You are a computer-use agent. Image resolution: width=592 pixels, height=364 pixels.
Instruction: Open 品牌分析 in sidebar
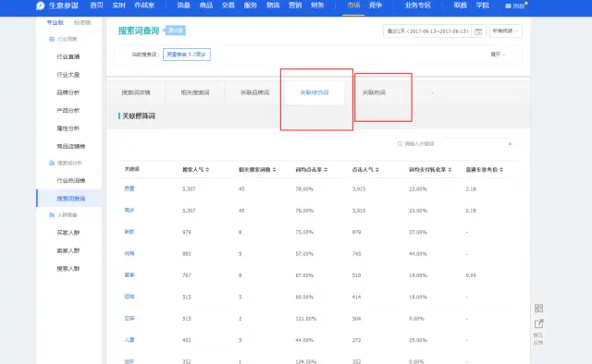point(68,92)
